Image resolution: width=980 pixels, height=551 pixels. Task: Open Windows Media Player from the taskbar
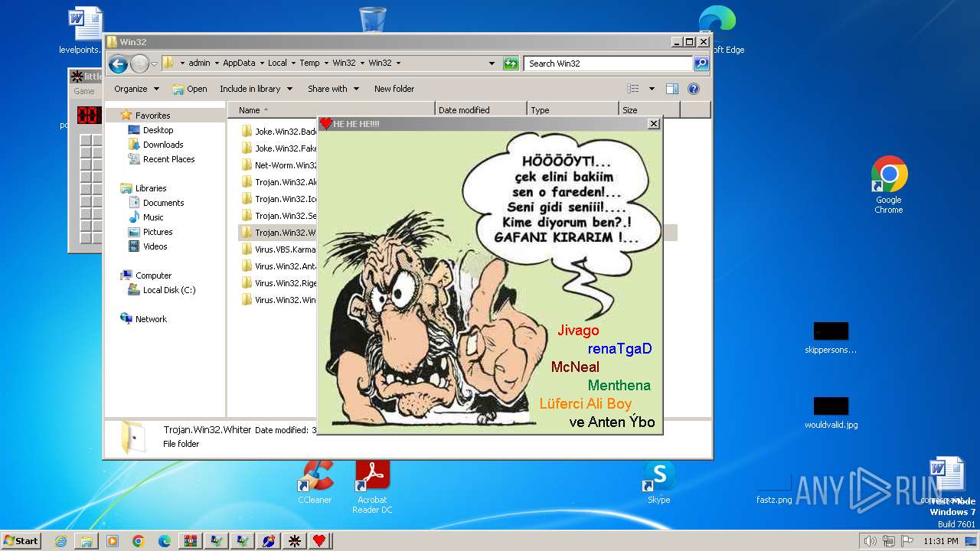click(x=113, y=541)
